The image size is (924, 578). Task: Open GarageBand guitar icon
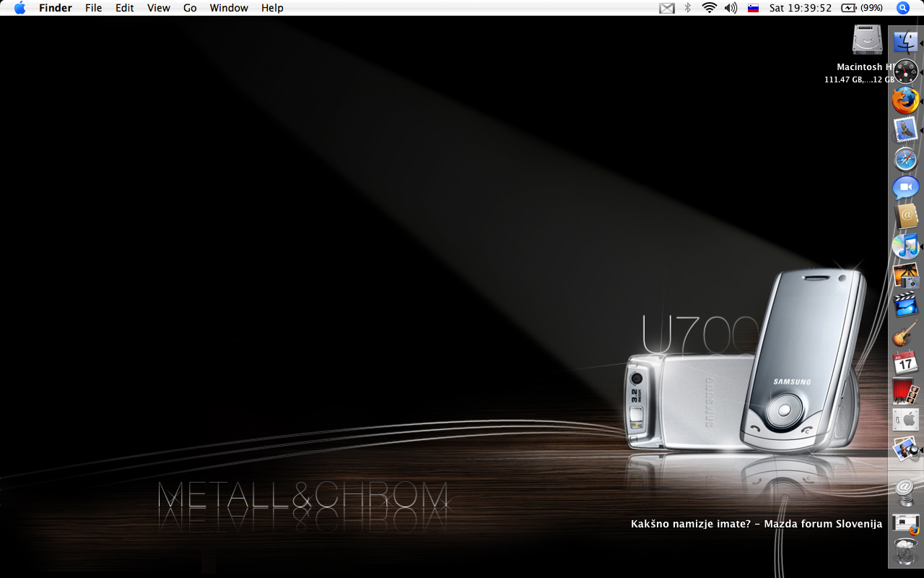(x=905, y=334)
